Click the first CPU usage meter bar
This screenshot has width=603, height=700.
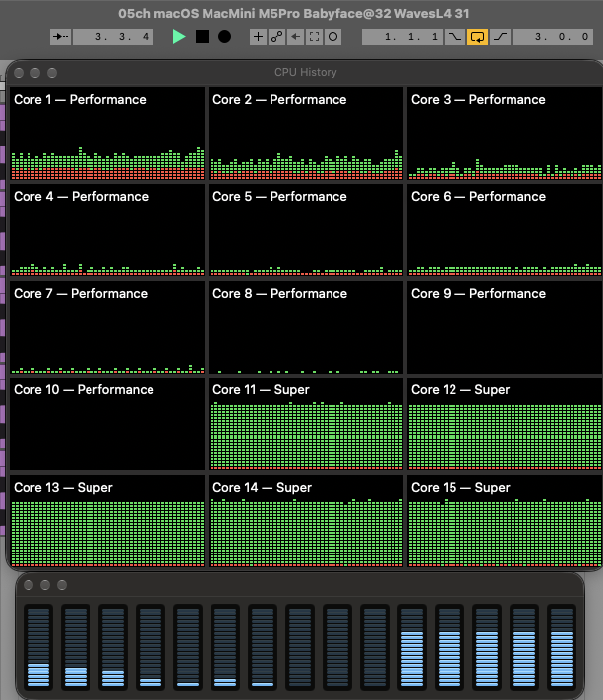click(x=38, y=647)
